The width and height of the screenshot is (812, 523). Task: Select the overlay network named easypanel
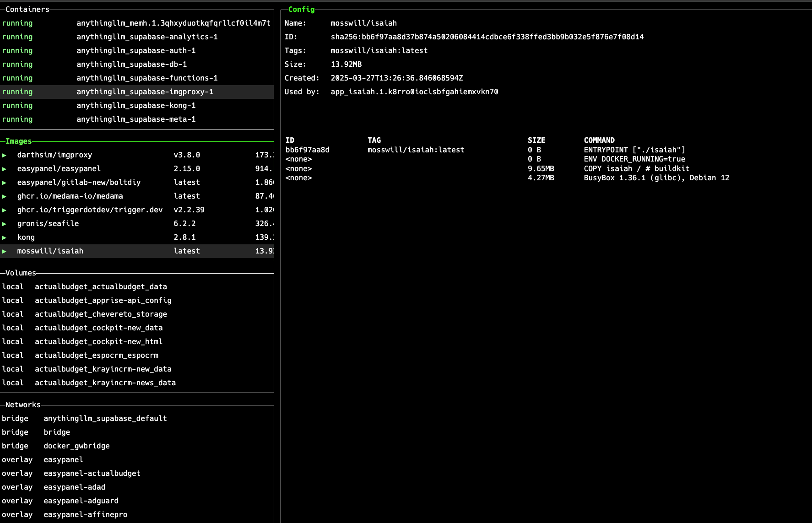(x=63, y=460)
